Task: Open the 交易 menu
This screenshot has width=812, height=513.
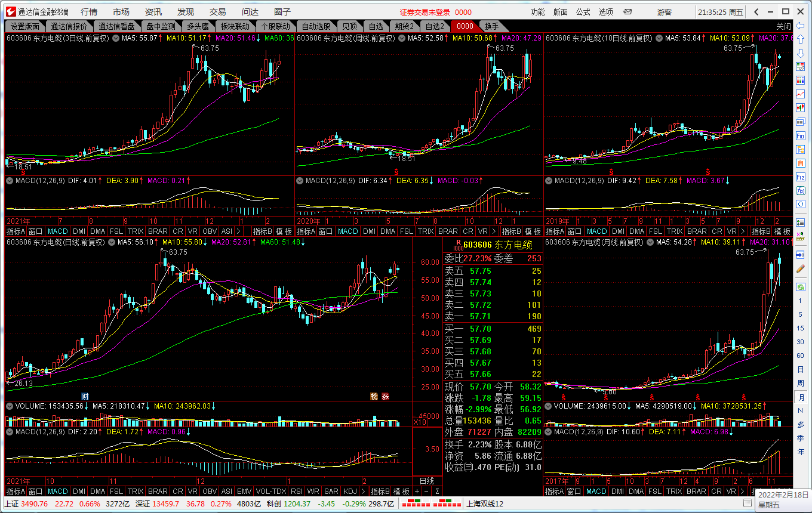Action: pos(218,12)
